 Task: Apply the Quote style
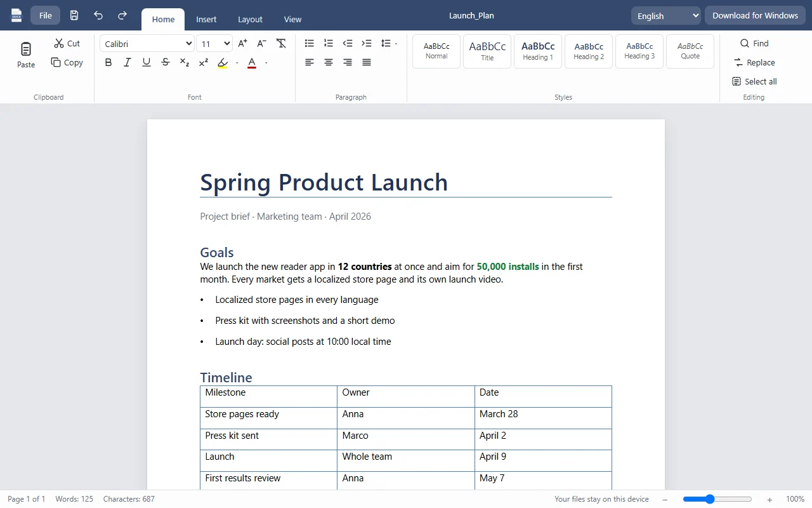pos(690,51)
